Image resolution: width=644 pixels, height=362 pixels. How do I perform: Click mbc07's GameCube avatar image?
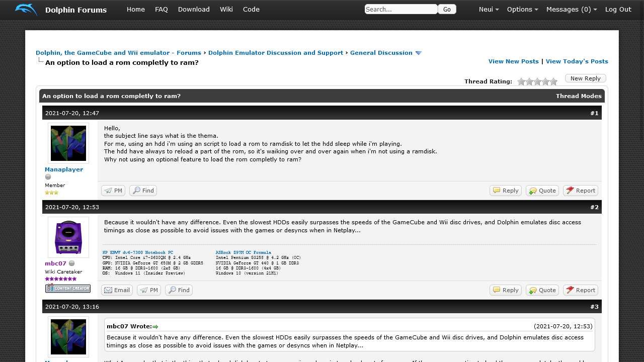pos(68,237)
